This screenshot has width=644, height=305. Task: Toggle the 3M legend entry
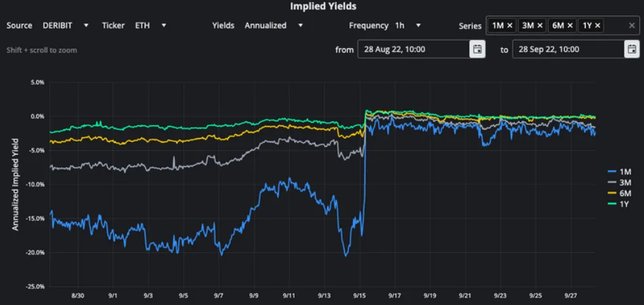(x=620, y=183)
